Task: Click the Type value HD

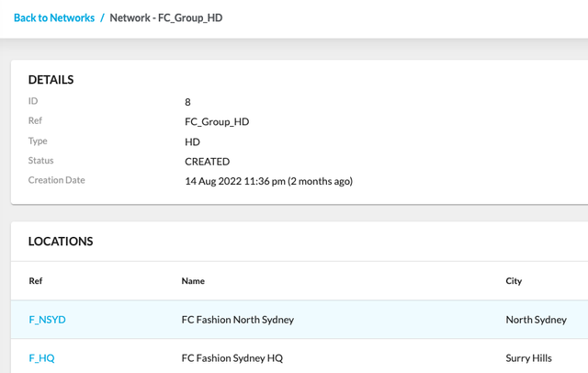Action: pyautogui.click(x=192, y=141)
